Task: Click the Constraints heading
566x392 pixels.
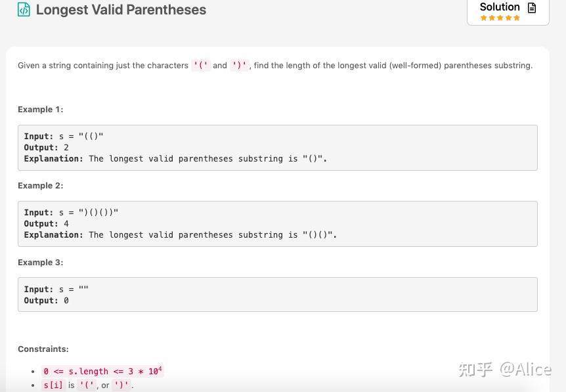Action: pyautogui.click(x=43, y=349)
